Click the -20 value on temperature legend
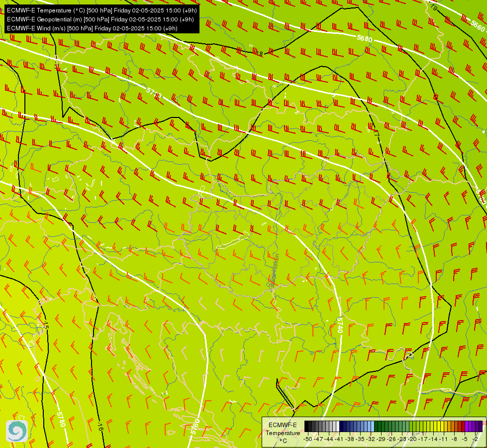The image size is (487, 448). point(412,439)
